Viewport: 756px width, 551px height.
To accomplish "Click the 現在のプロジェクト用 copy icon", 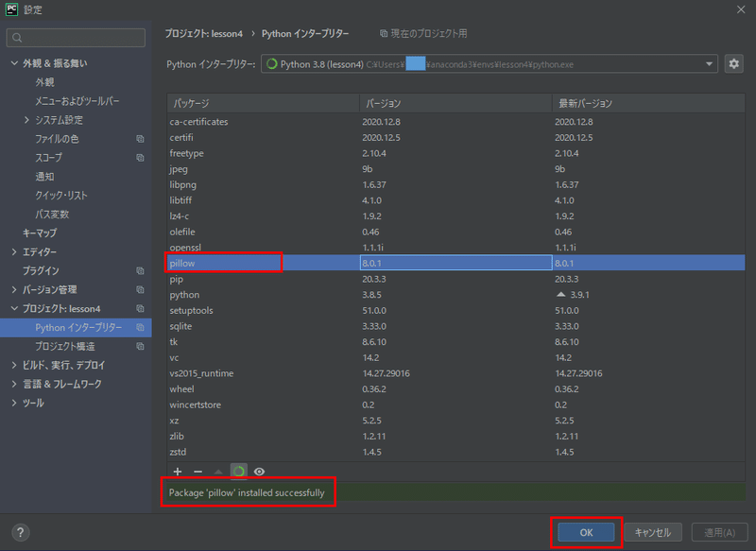I will coord(384,33).
